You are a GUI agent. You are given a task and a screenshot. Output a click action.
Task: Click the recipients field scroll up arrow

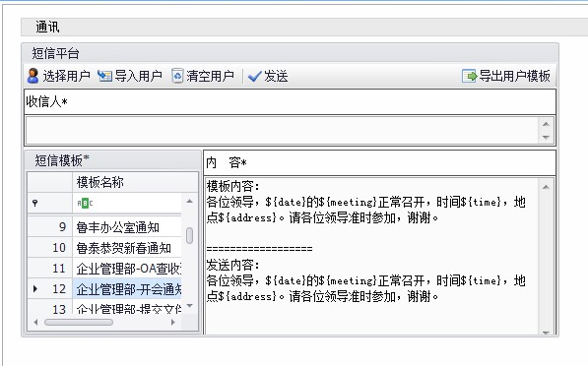pyautogui.click(x=546, y=124)
